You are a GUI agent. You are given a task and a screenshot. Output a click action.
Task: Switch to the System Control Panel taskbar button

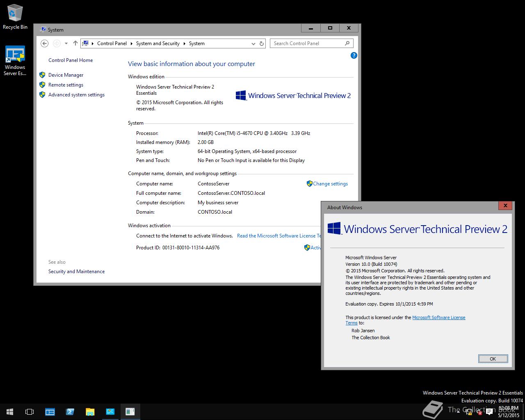[x=110, y=412]
